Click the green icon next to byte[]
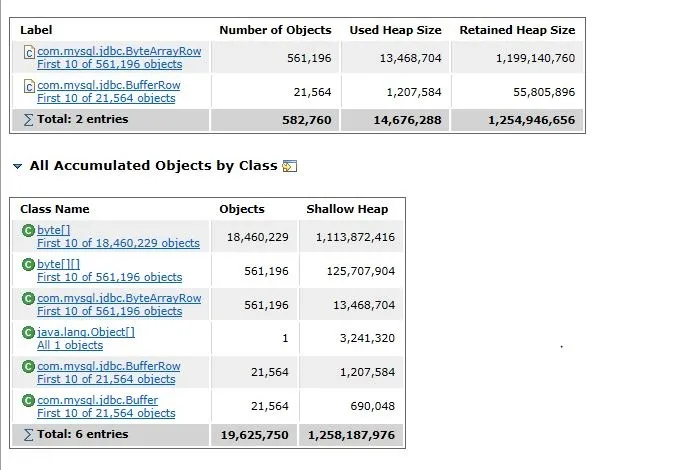 coord(29,231)
